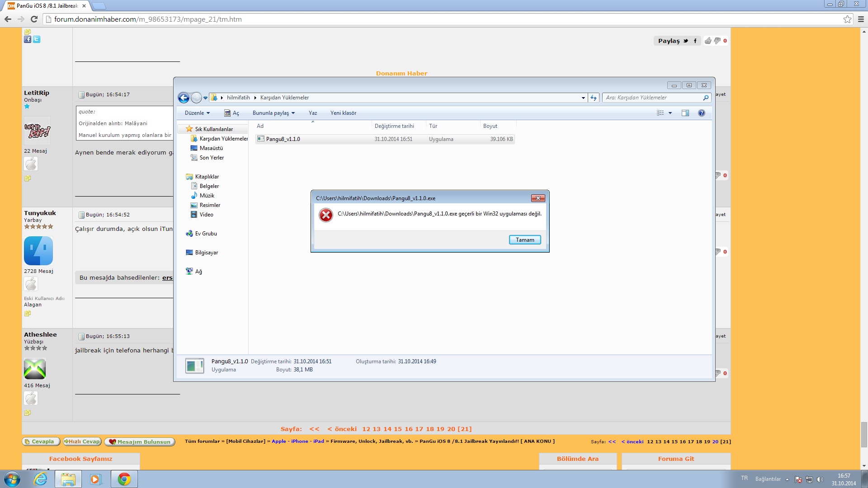Open Explorer recent locations dropdown arrow
The height and width of the screenshot is (488, 868).
click(x=205, y=98)
